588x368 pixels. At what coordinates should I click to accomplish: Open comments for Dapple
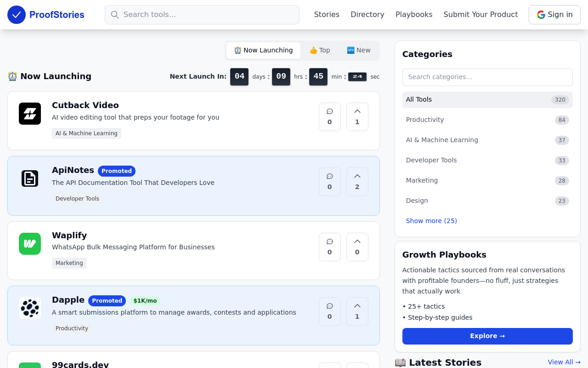click(330, 311)
